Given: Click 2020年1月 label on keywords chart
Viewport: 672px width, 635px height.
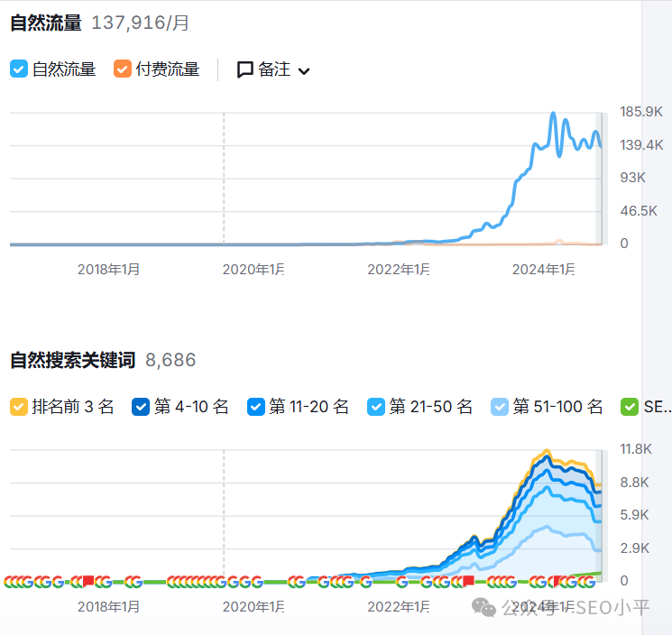Looking at the screenshot, I should pos(253,607).
